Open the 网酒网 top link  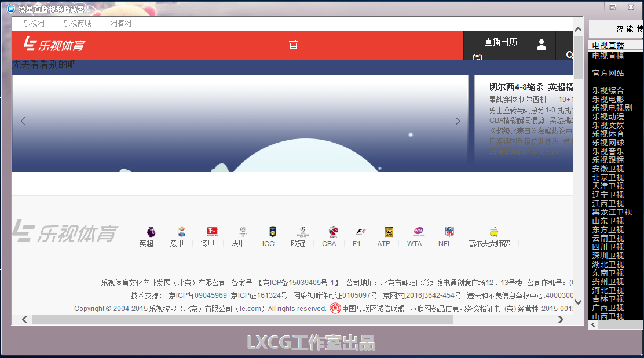120,23
